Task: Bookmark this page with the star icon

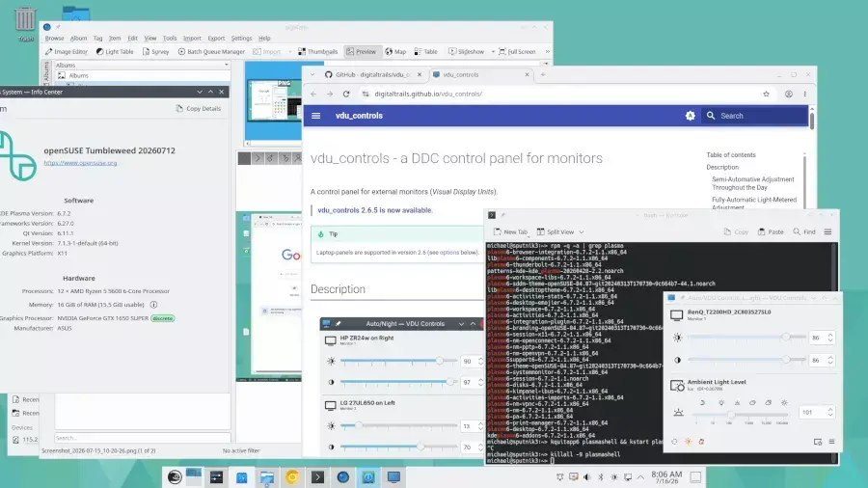Action: (x=766, y=95)
